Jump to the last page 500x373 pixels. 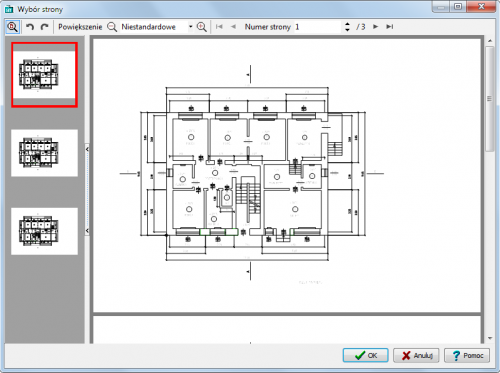tap(390, 27)
